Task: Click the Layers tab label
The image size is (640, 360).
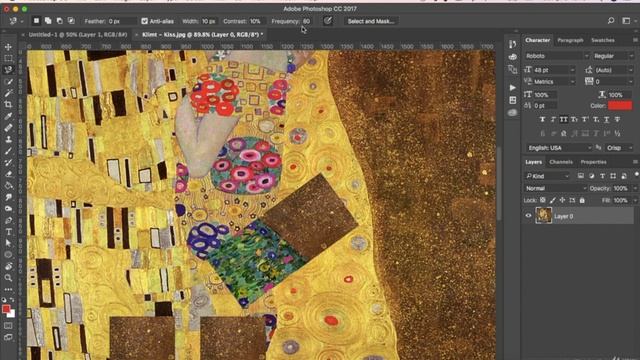Action: coord(533,162)
